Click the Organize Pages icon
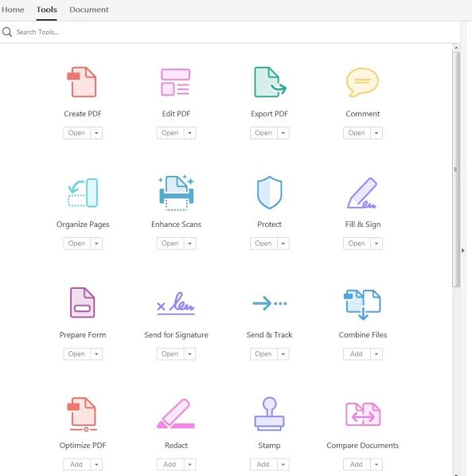Image resolution: width=472 pixels, height=476 pixels. (x=83, y=193)
